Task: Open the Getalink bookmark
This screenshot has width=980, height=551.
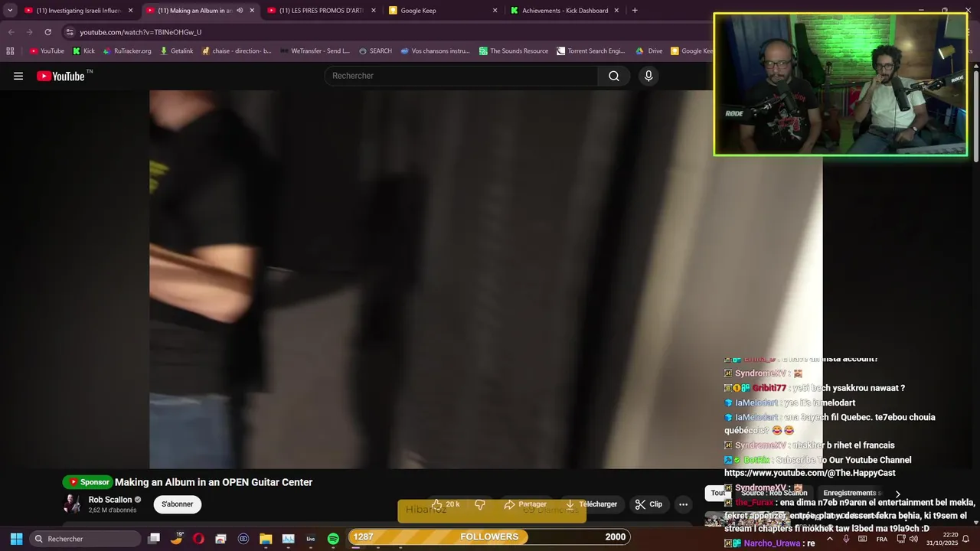Action: [177, 51]
